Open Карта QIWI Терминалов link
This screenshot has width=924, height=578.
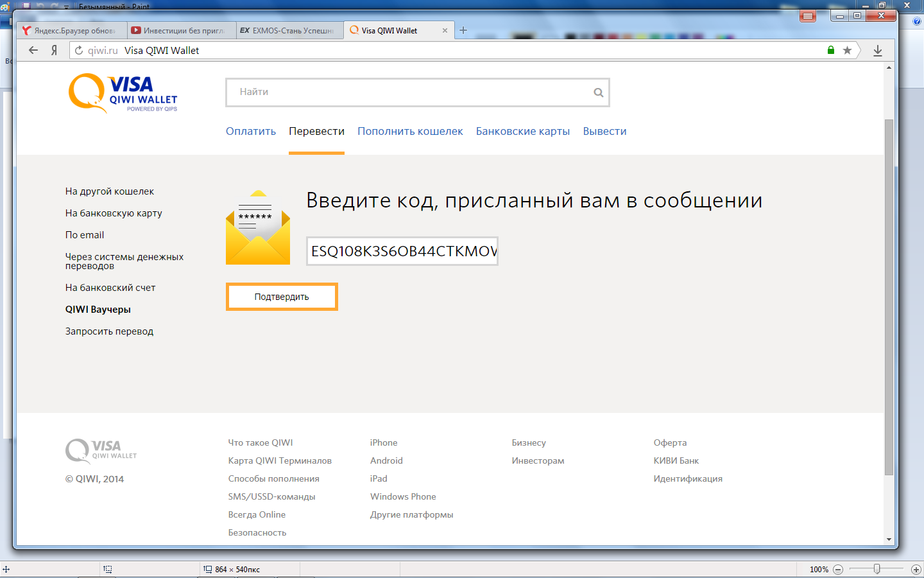(280, 460)
